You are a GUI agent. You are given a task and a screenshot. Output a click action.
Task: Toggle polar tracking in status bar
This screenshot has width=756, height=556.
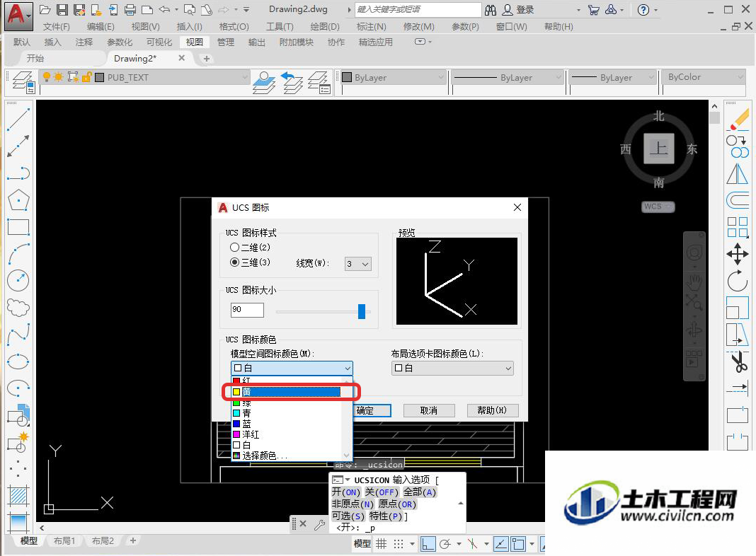(x=445, y=544)
